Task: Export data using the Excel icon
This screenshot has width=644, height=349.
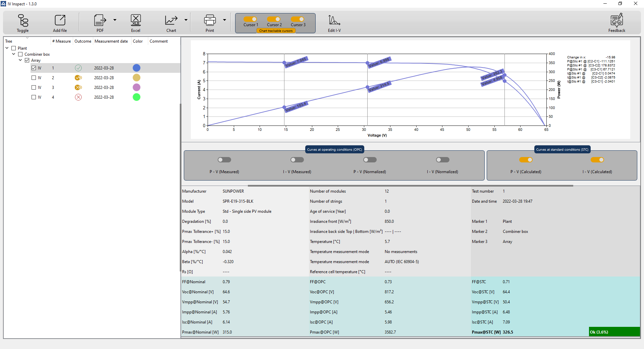Action: (x=136, y=21)
